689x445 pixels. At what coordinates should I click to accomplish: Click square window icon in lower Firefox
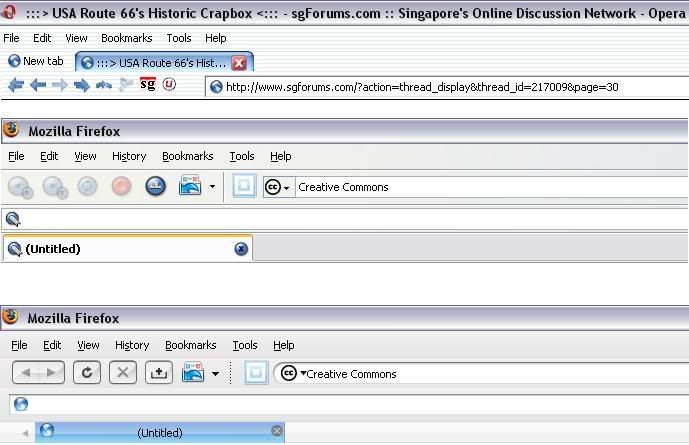(256, 373)
